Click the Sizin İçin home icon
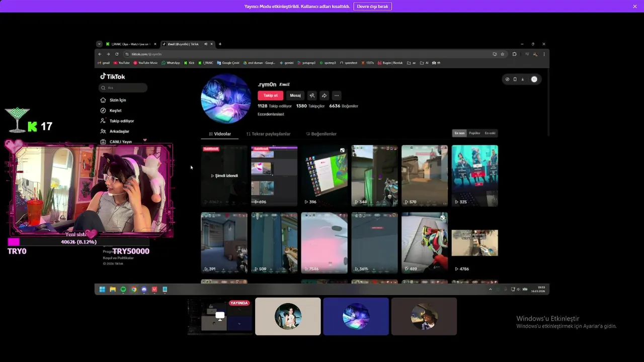 (103, 100)
